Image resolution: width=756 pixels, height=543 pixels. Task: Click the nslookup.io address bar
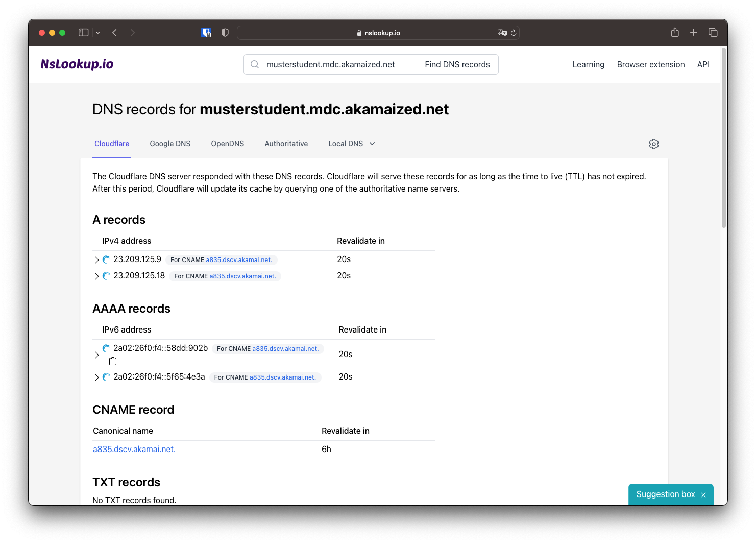(x=378, y=33)
